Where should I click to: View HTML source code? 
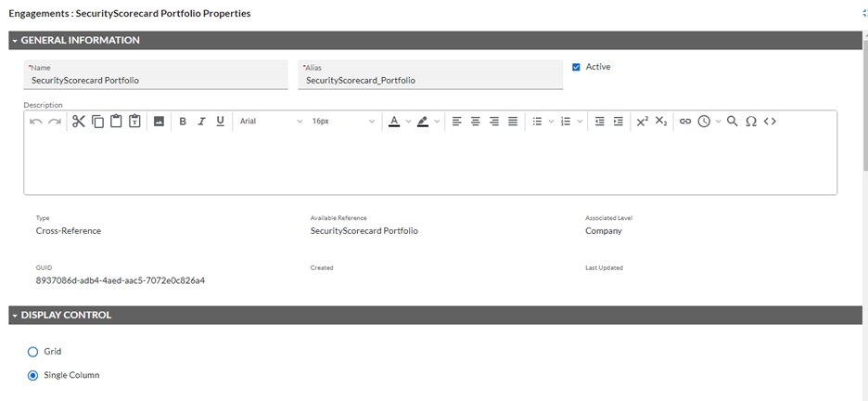tap(770, 122)
